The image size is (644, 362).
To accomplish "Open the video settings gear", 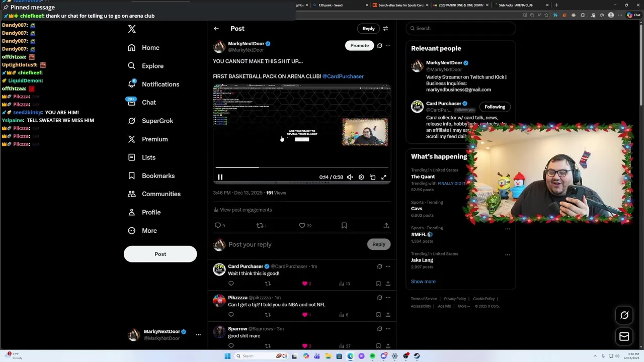I will (x=361, y=177).
